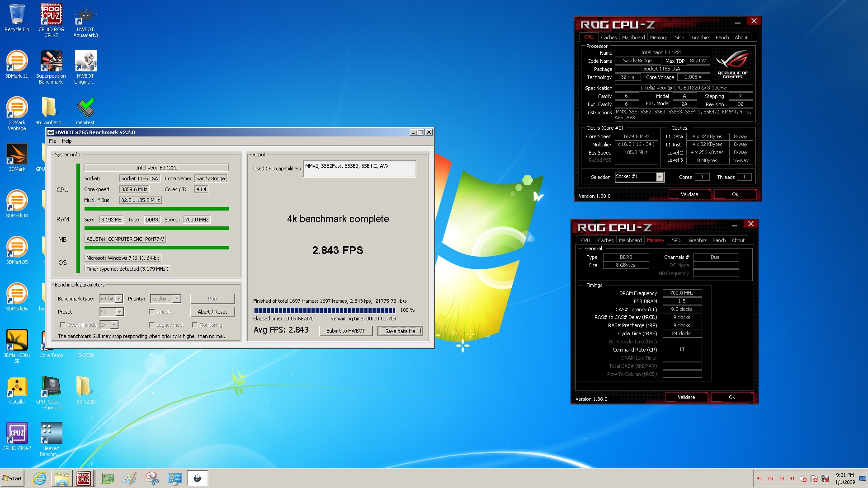Viewport: 868px width, 488px height.
Task: Click the Used CPU capabilities text box
Action: [360, 169]
